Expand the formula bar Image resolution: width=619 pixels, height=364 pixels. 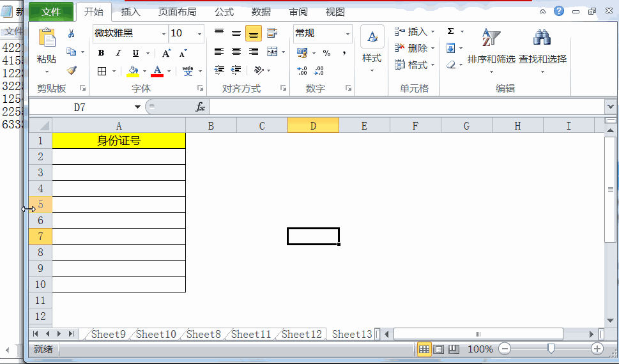(x=611, y=107)
